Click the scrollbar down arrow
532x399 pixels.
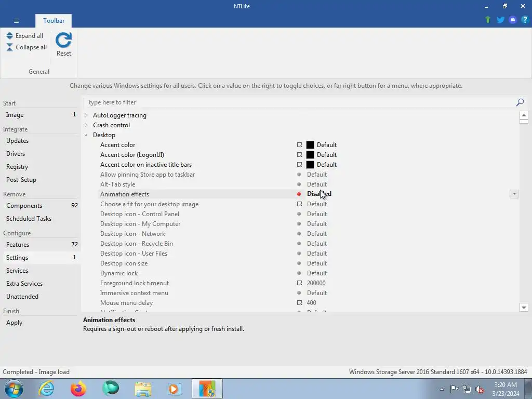pos(524,308)
